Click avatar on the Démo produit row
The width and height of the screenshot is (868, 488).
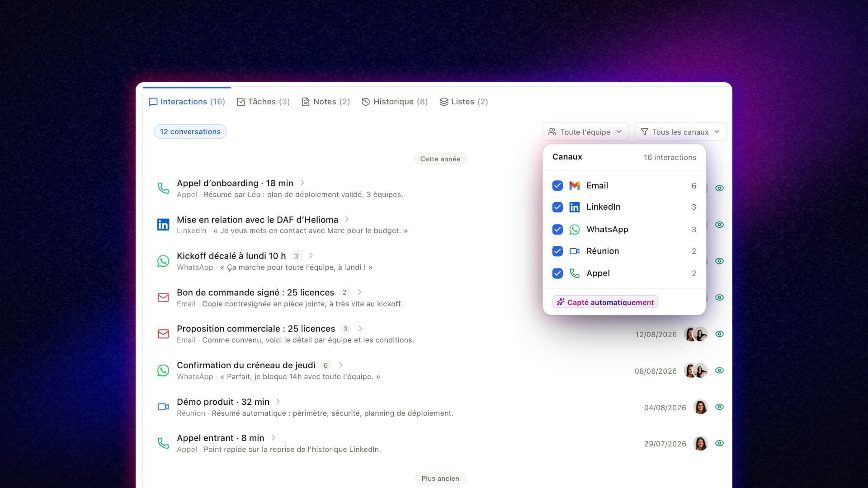(700, 407)
